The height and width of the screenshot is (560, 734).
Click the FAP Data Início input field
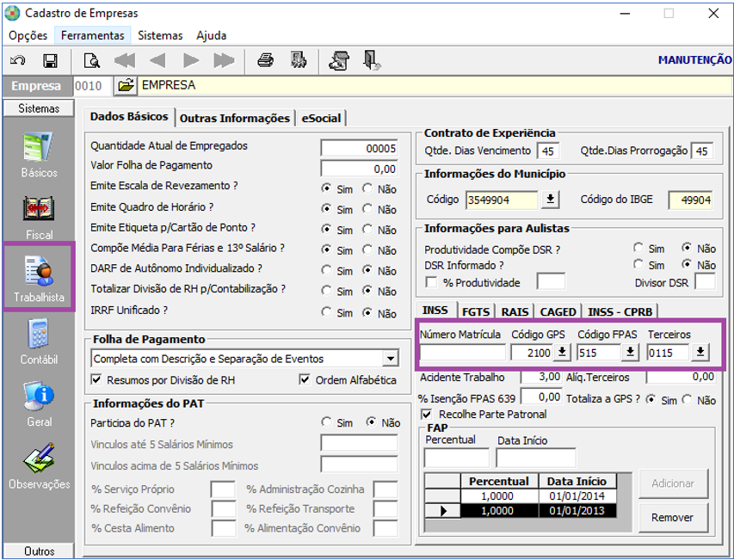[536, 458]
